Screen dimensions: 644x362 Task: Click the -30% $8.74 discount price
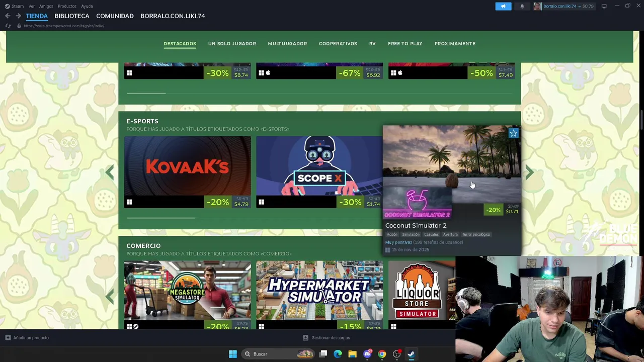pyautogui.click(x=227, y=73)
